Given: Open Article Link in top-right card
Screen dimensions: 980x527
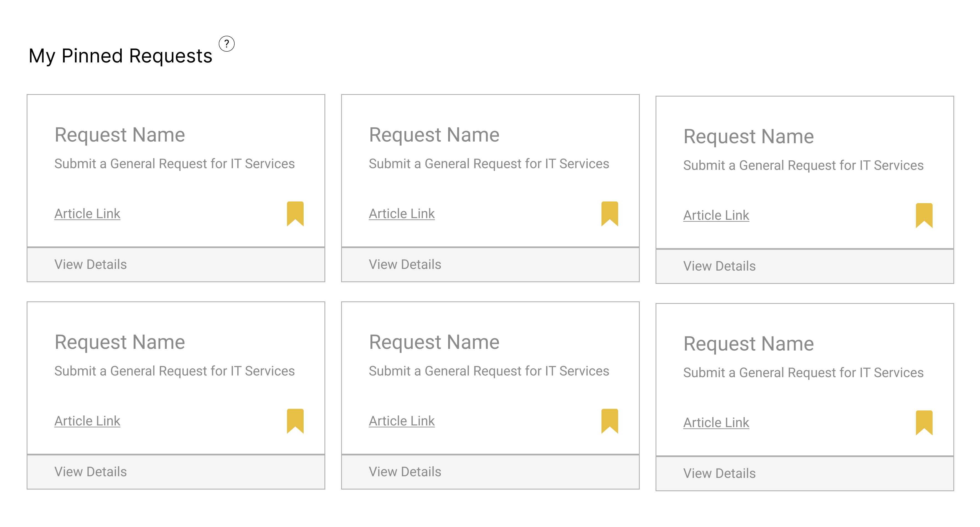Looking at the screenshot, I should (716, 215).
